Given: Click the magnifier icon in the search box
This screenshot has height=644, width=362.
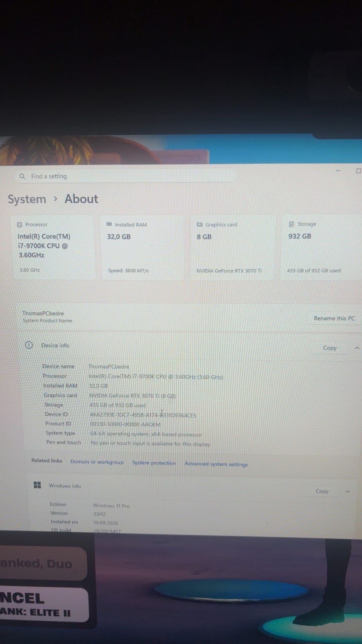Looking at the screenshot, I should coord(22,176).
